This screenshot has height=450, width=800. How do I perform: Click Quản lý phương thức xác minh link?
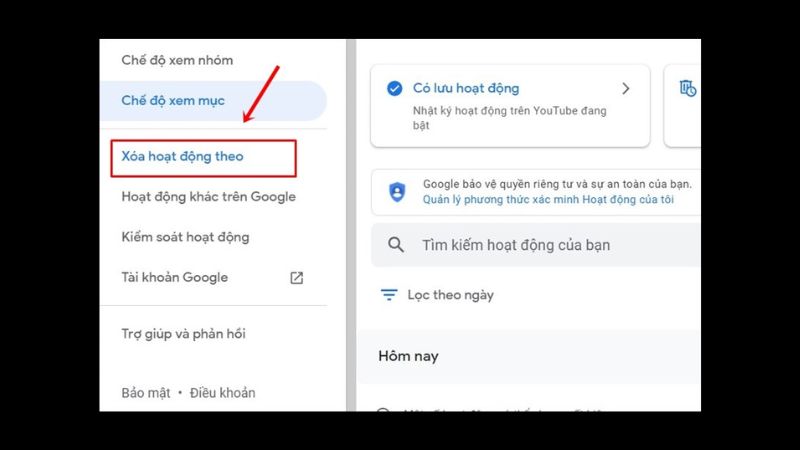[x=548, y=199]
